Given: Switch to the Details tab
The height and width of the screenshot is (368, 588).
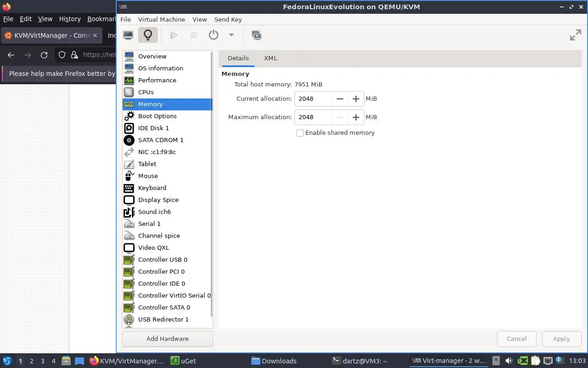Looking at the screenshot, I should pos(238,58).
